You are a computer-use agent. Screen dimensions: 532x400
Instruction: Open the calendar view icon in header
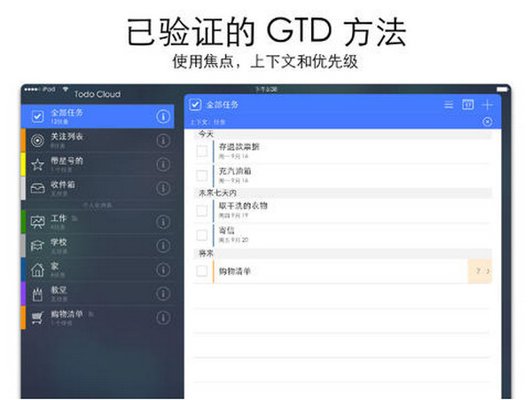coord(468,105)
